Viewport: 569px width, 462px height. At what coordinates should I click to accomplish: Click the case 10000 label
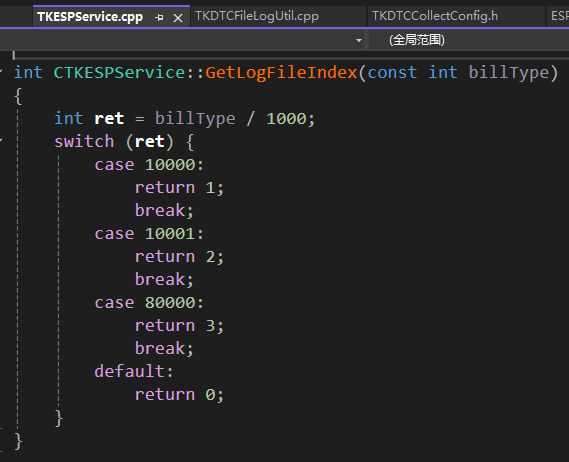(x=149, y=164)
